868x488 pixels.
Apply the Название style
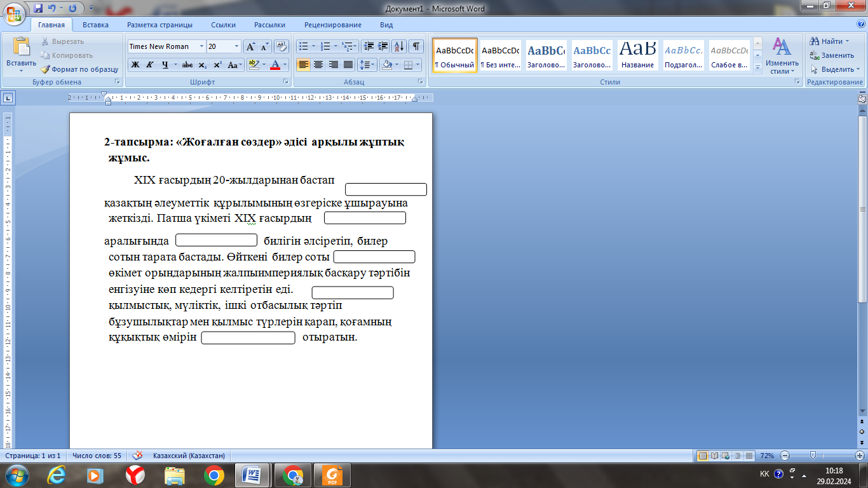[638, 55]
